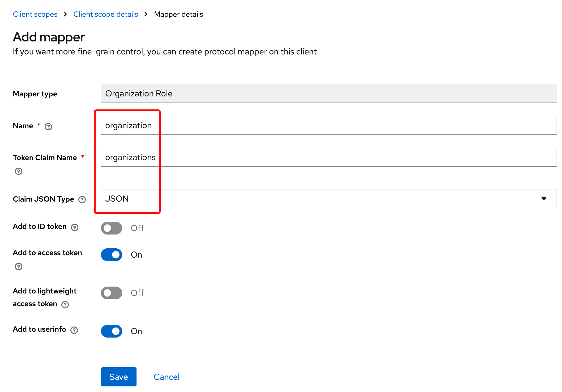This screenshot has width=562, height=392.
Task: Navigate to Client scope details breadcrumb
Action: 106,14
